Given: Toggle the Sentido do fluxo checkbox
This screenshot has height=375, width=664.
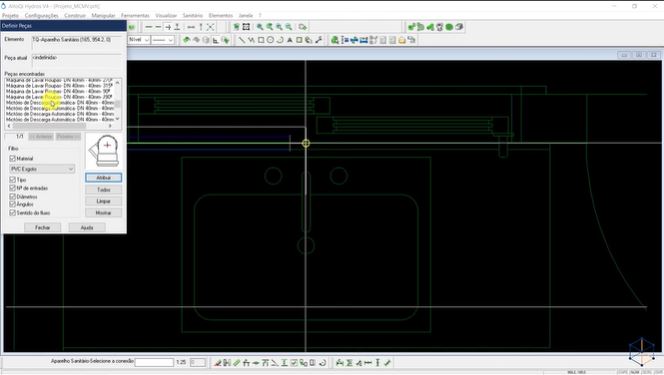Looking at the screenshot, I should pyautogui.click(x=12, y=212).
